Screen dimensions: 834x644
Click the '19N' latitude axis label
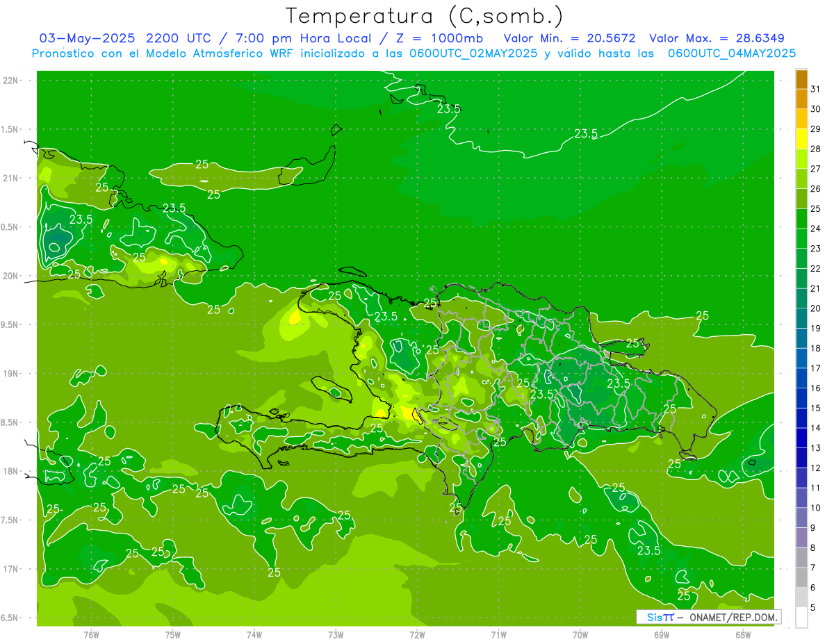[x=12, y=374]
